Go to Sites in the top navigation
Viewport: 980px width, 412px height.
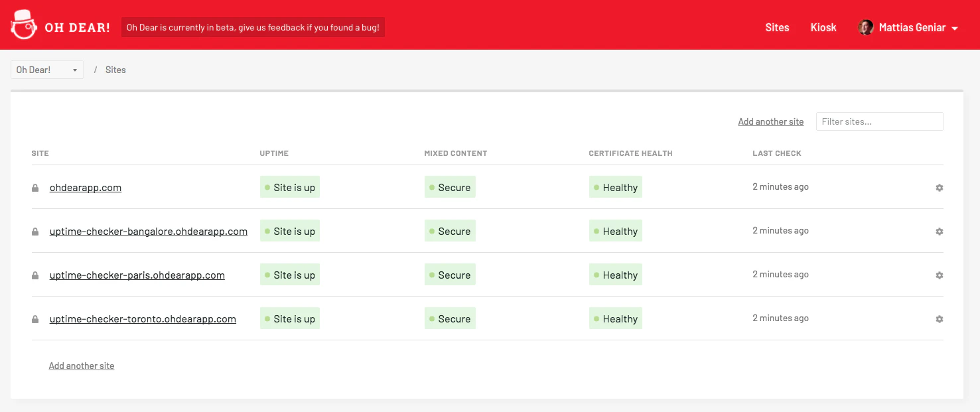777,28
